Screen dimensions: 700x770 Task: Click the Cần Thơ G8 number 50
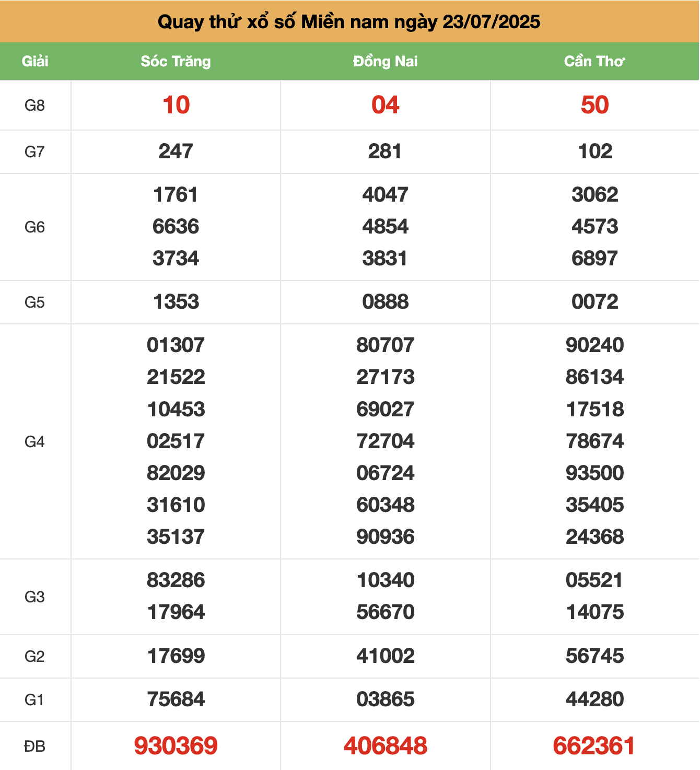tap(594, 105)
